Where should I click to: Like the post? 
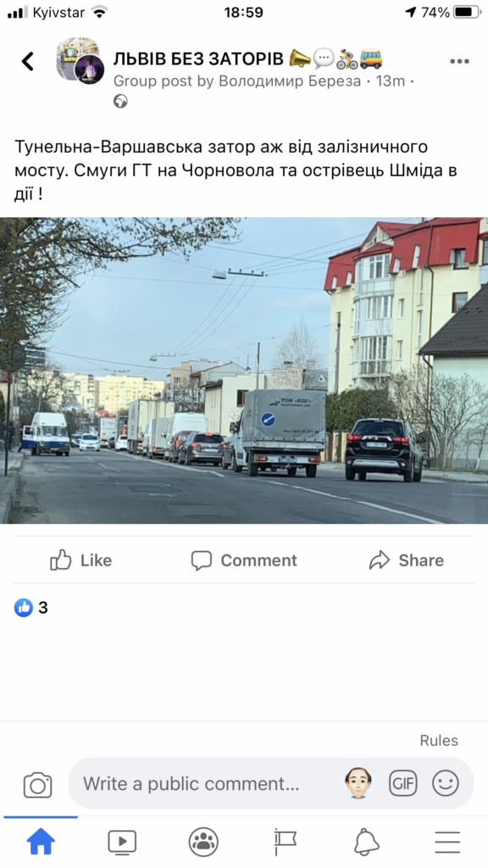click(80, 560)
